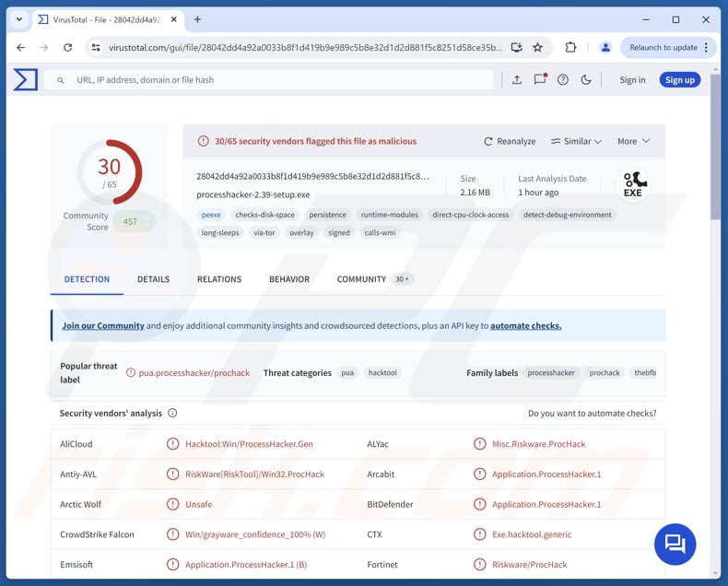Switch to the DETECTION tab
Viewport: 728px width, 586px height.
tap(87, 279)
